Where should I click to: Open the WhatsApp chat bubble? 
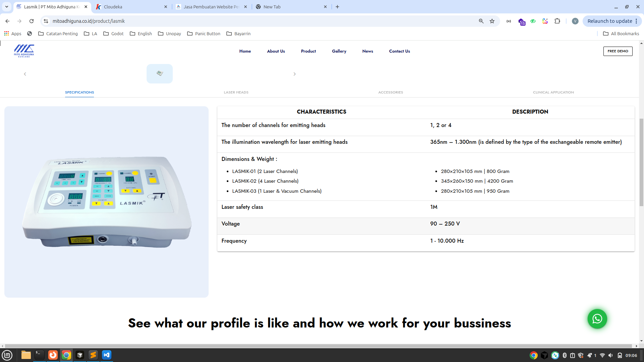[597, 319]
